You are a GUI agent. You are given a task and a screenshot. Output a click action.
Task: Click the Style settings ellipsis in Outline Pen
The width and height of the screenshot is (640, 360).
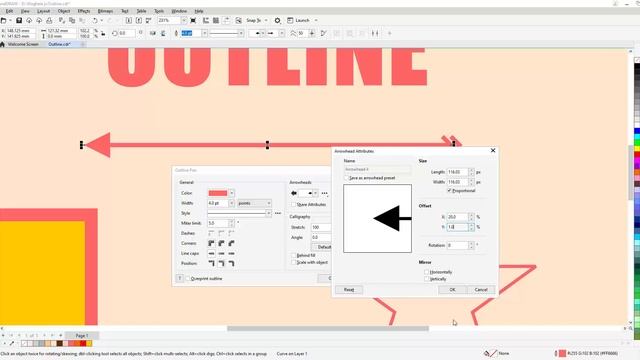pyautogui.click(x=278, y=213)
